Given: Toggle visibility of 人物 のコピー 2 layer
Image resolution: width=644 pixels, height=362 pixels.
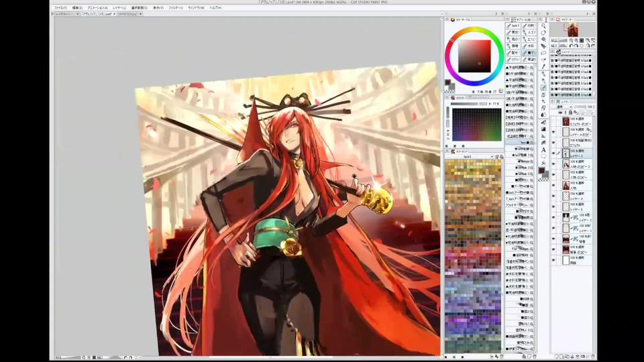Looking at the screenshot, I should coord(553,164).
